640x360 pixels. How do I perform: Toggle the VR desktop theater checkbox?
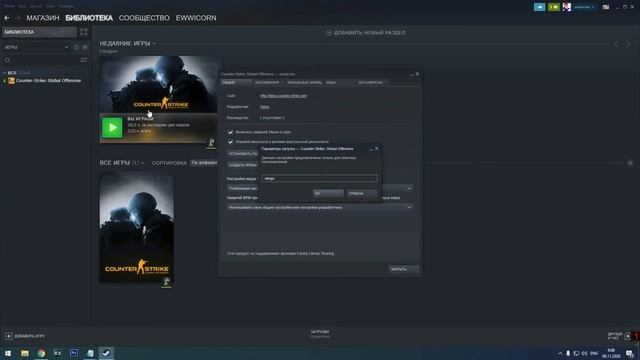tap(230, 142)
